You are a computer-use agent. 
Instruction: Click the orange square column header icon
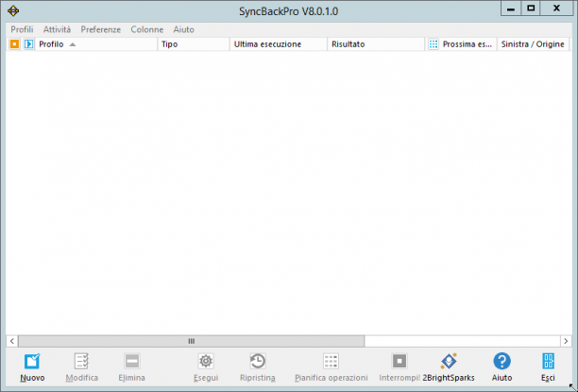point(14,44)
